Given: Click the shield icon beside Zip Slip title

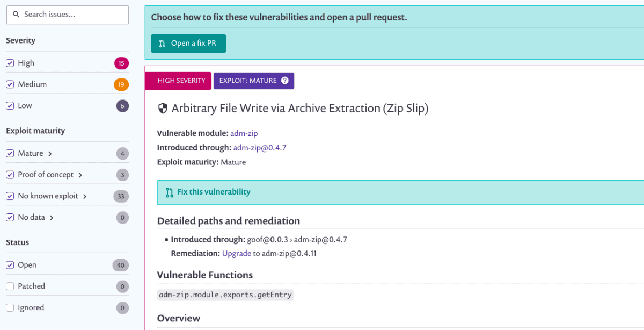Looking at the screenshot, I should pos(163,109).
